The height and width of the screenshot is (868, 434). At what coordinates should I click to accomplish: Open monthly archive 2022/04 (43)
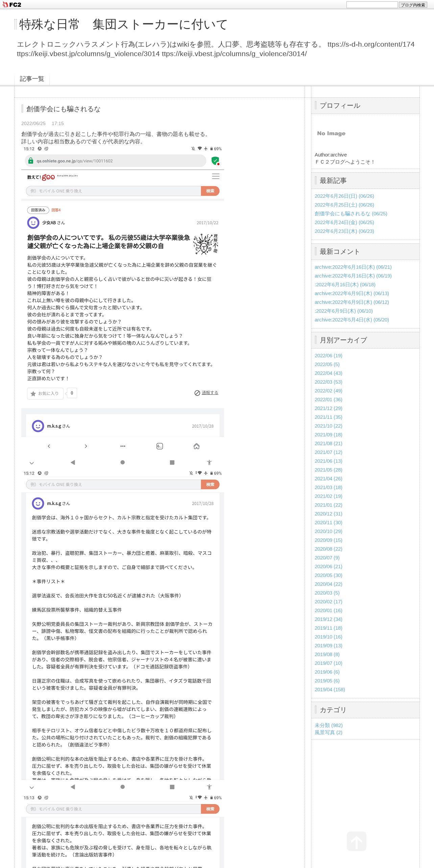coord(328,373)
